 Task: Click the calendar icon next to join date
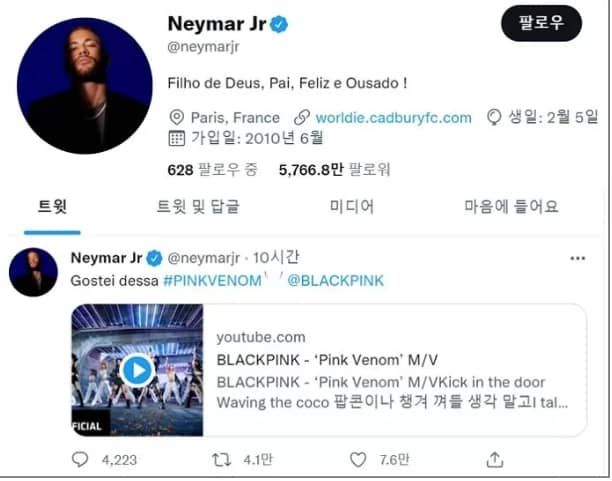[176, 138]
